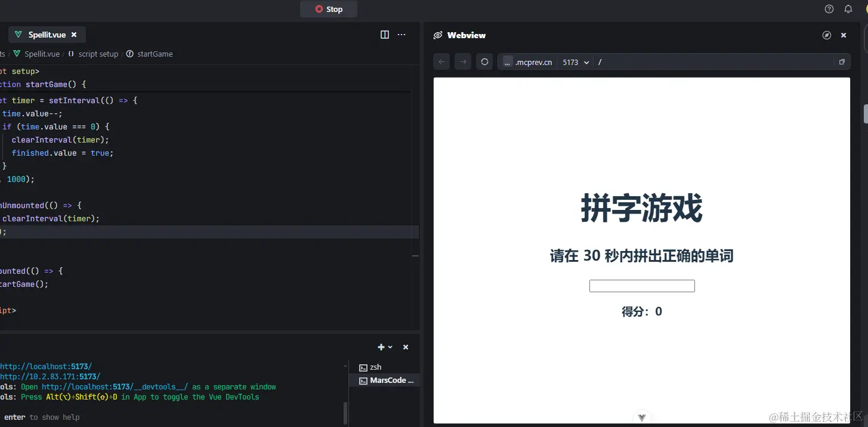
Task: Click the 拼字游戏 heading
Action: coord(642,208)
